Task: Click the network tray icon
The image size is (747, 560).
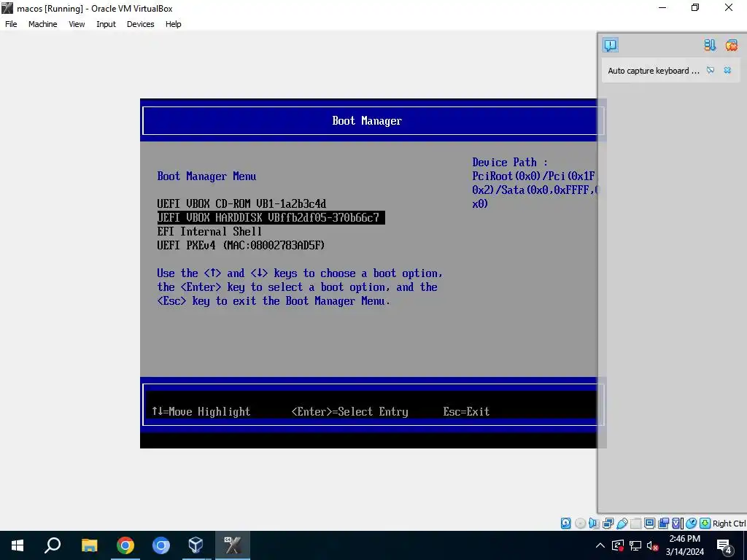Action: 635,545
